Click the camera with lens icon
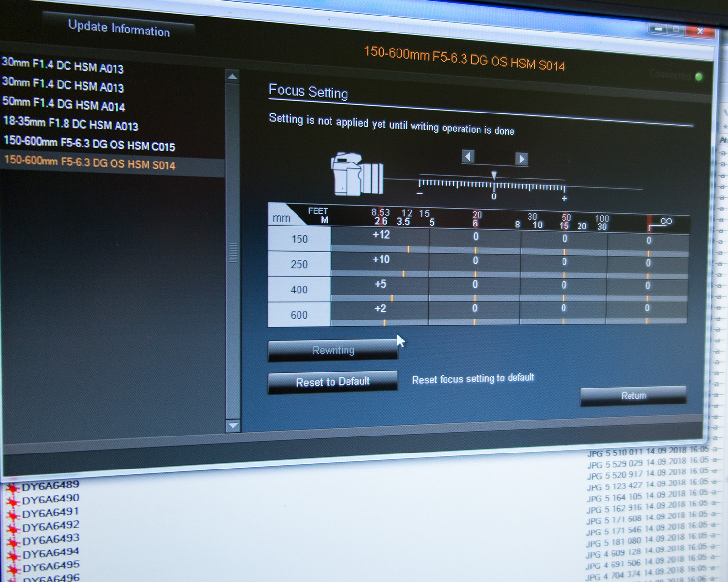 [x=357, y=174]
